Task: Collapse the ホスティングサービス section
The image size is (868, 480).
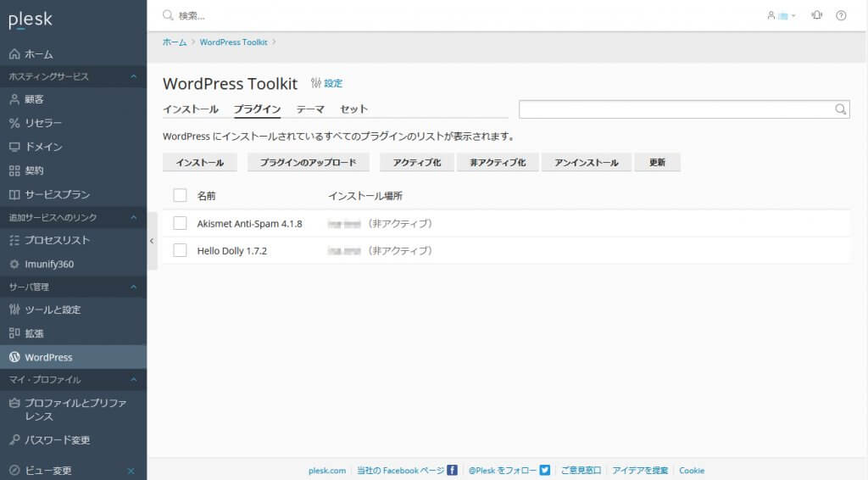Action: pyautogui.click(x=133, y=76)
